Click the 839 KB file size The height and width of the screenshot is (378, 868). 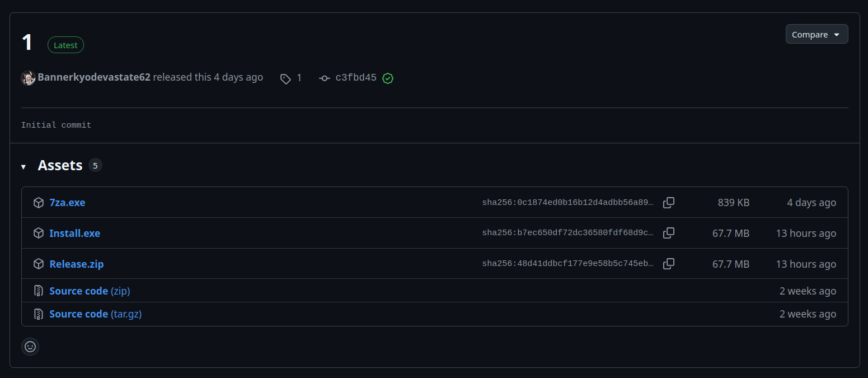(734, 203)
